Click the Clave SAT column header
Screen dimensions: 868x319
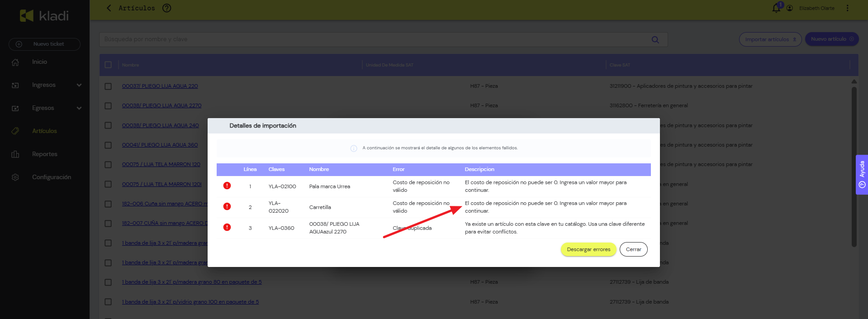[x=620, y=65]
